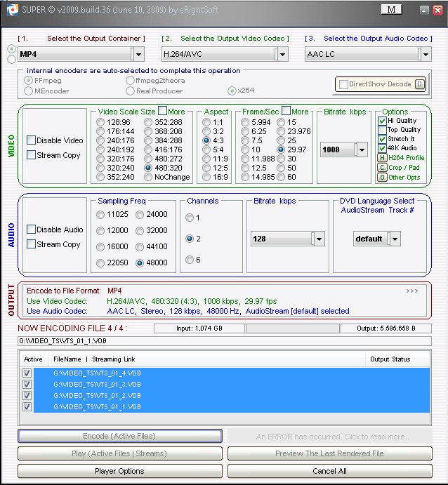Viewport: 448px width, 485px height.
Task: Expand the video bitrate 1008 dropdown
Action: pos(362,150)
